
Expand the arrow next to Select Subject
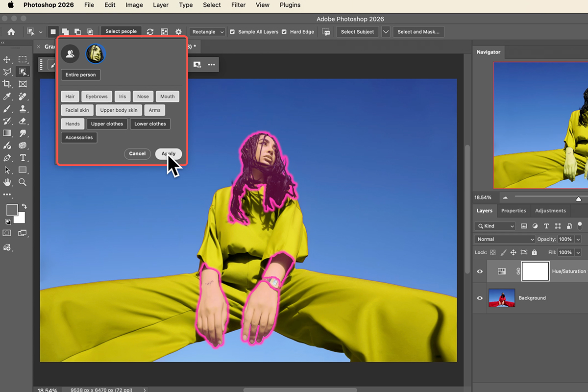pyautogui.click(x=386, y=32)
